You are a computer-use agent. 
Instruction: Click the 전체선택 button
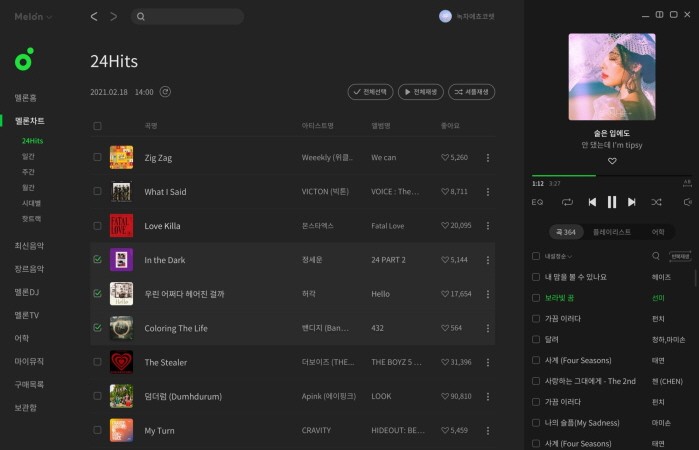click(370, 92)
